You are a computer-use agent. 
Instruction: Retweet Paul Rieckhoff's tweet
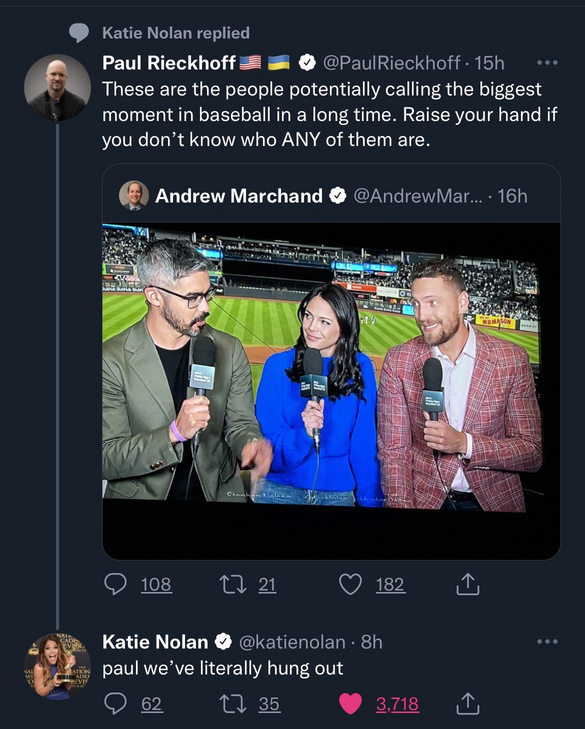pyautogui.click(x=233, y=584)
